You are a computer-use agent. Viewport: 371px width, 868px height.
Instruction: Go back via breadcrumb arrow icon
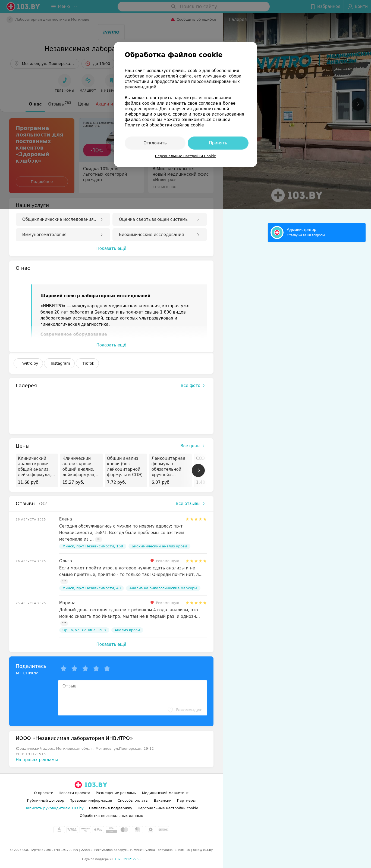tap(10, 20)
